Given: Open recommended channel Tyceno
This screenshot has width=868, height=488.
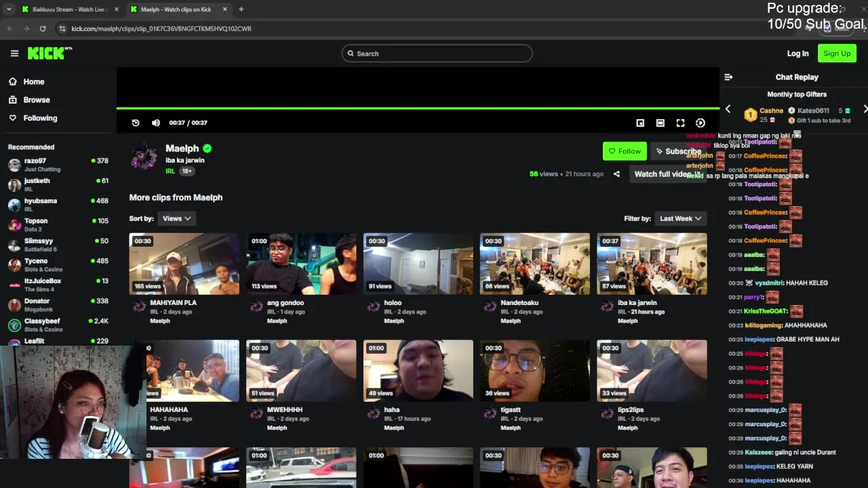Looking at the screenshot, I should (x=58, y=265).
